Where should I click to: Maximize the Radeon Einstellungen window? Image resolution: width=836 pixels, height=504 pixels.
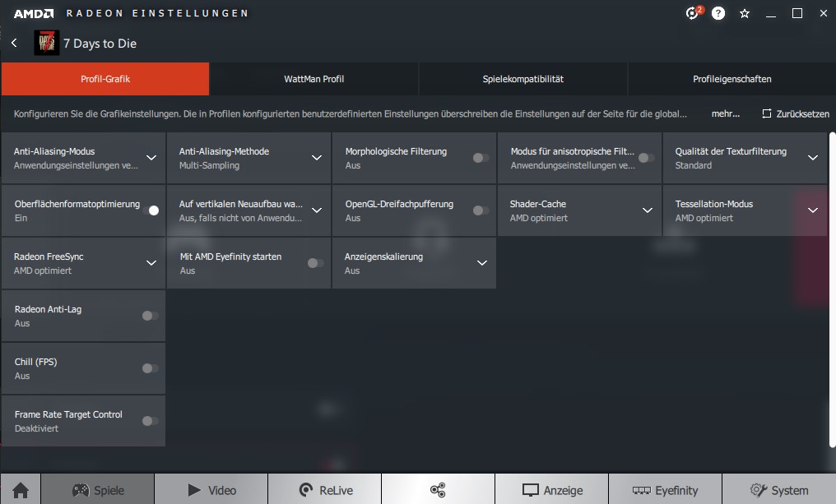coord(797,13)
